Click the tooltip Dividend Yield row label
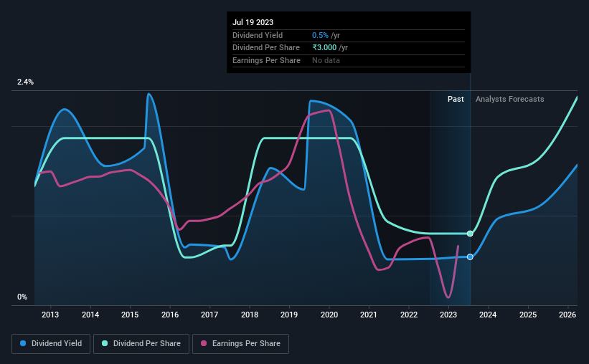Screen dimensions: 589x364 coord(258,35)
